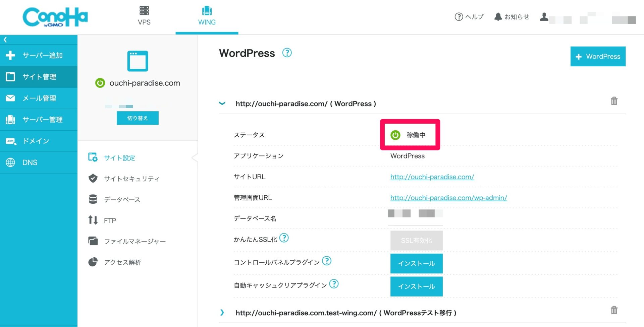
Task: Click the 稼働中 status power icon
Action: [x=395, y=135]
